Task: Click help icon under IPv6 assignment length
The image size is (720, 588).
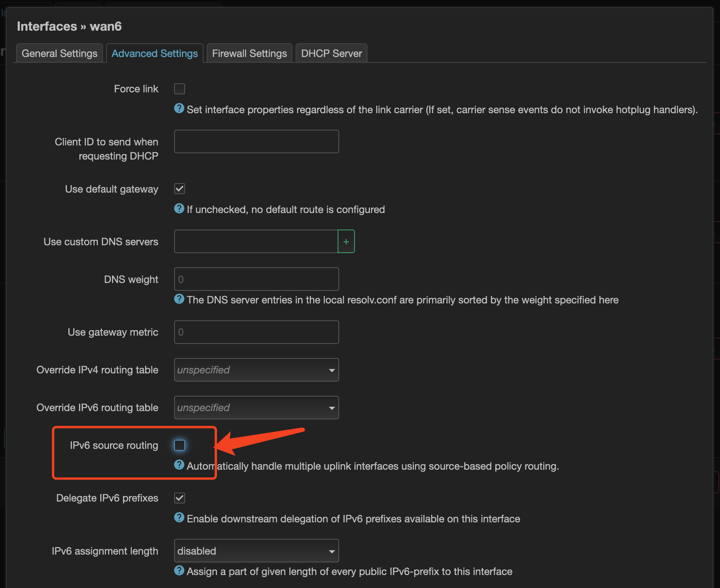Action: click(x=179, y=570)
